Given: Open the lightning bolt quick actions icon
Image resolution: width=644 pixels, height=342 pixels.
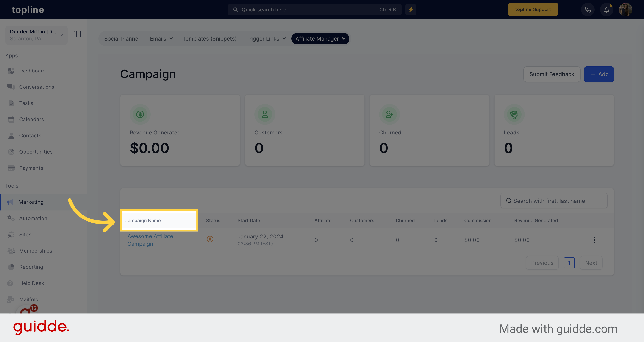Looking at the screenshot, I should click(x=411, y=9).
